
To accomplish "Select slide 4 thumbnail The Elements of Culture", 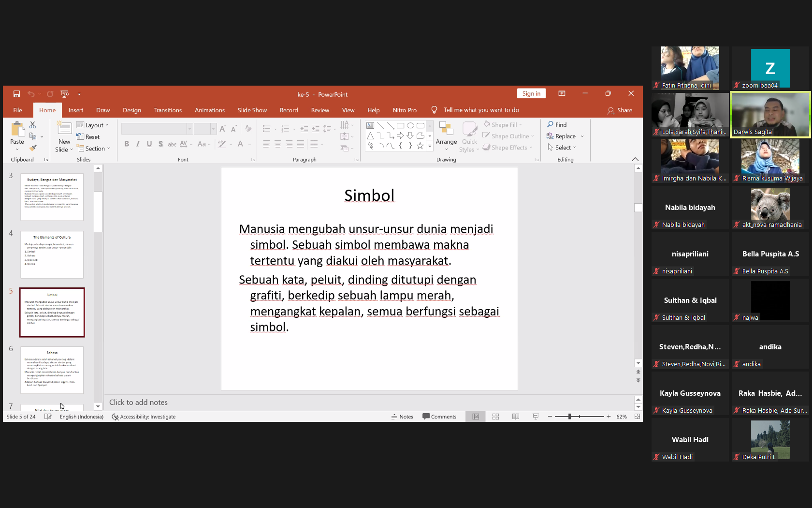I will pos(52,254).
